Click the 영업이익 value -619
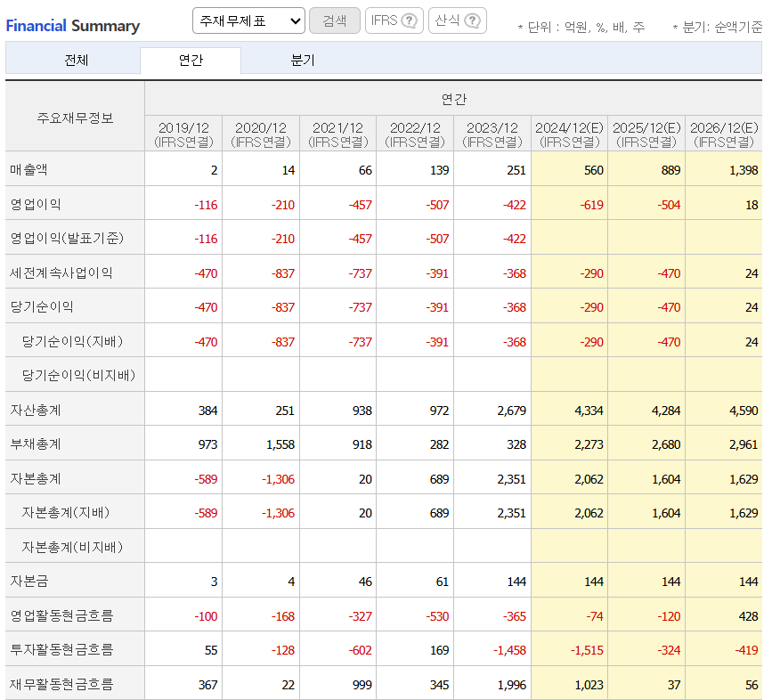772x700 pixels. click(591, 205)
